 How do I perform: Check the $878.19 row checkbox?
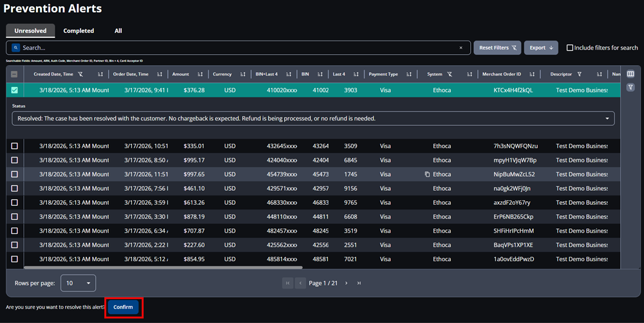point(14,217)
